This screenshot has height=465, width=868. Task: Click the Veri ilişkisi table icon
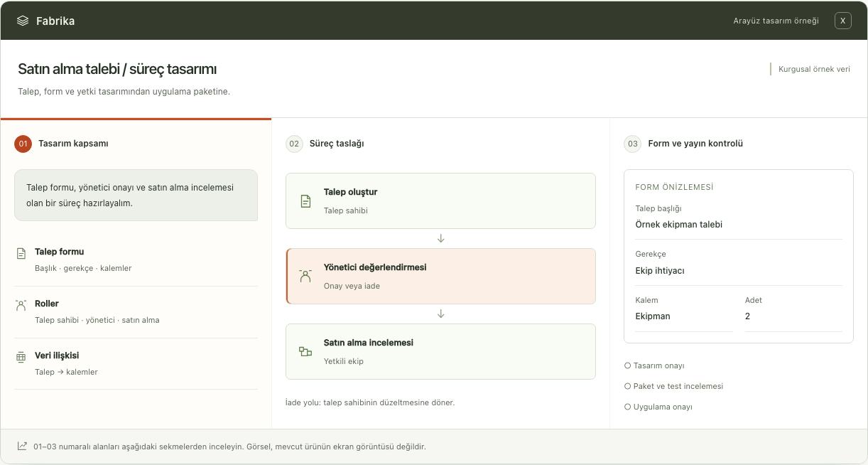21,357
